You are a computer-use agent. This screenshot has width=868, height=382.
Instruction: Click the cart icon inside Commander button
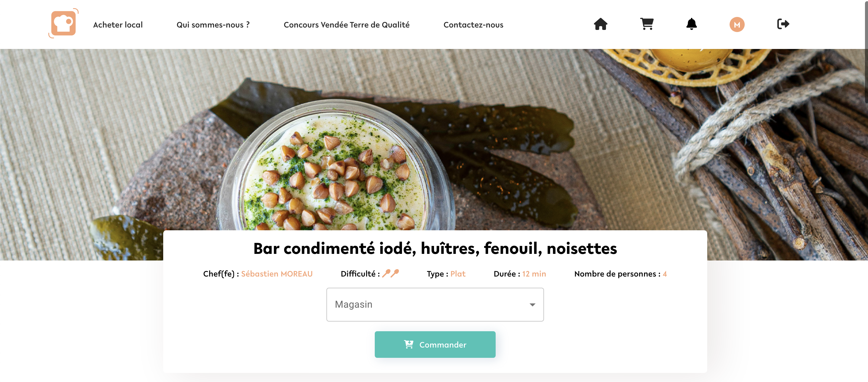[408, 344]
